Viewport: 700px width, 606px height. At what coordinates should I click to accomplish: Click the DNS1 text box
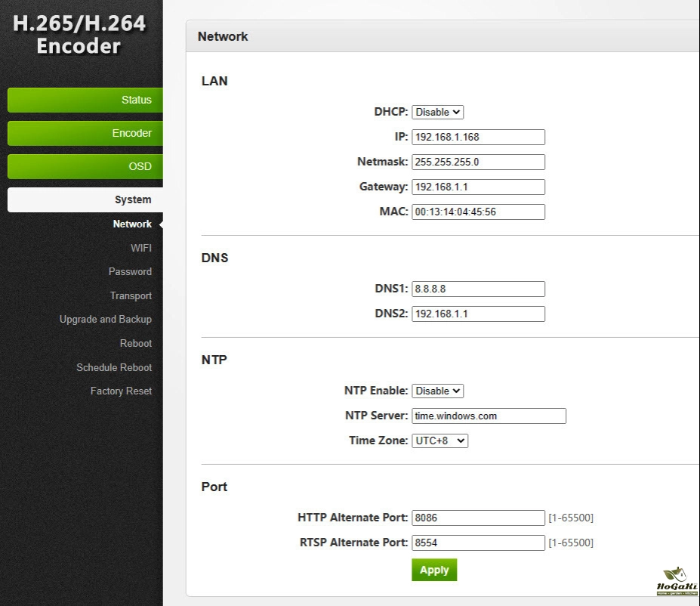tap(478, 289)
